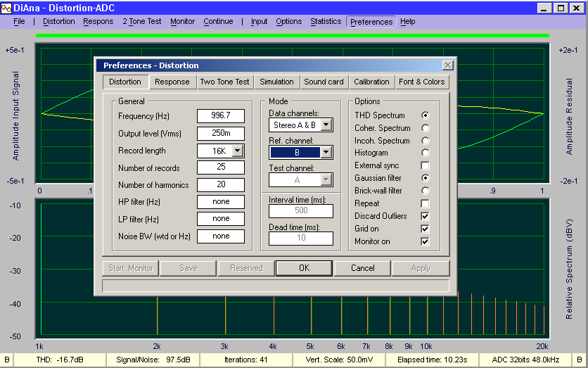Viewport: 588px width, 368px height.
Task: Switch to the Font & Colors tab
Action: (422, 82)
